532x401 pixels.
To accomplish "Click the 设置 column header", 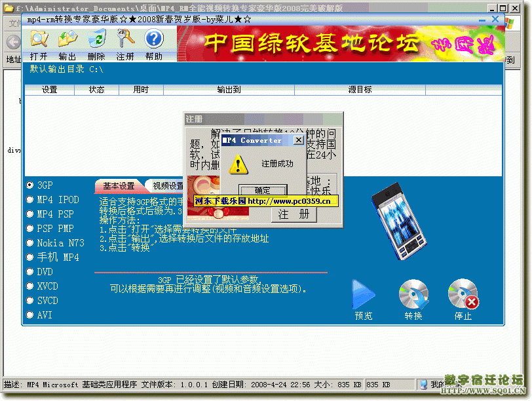I will [x=50, y=90].
